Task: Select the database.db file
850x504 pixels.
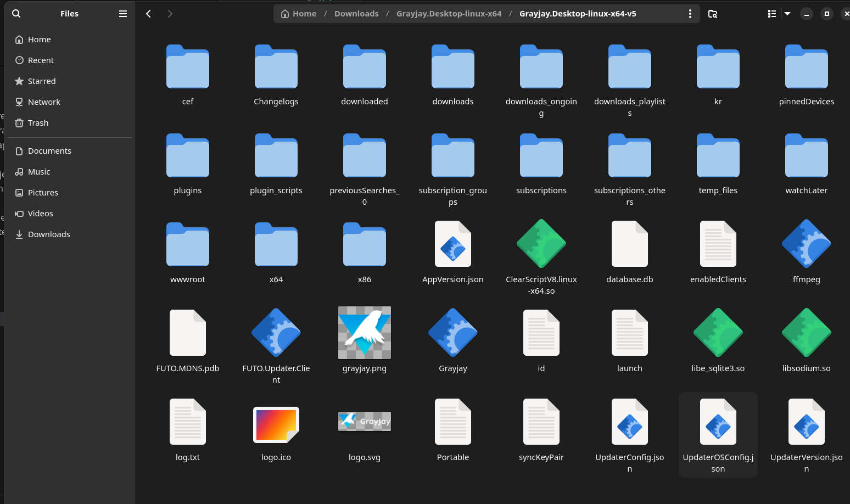Action: tap(630, 244)
